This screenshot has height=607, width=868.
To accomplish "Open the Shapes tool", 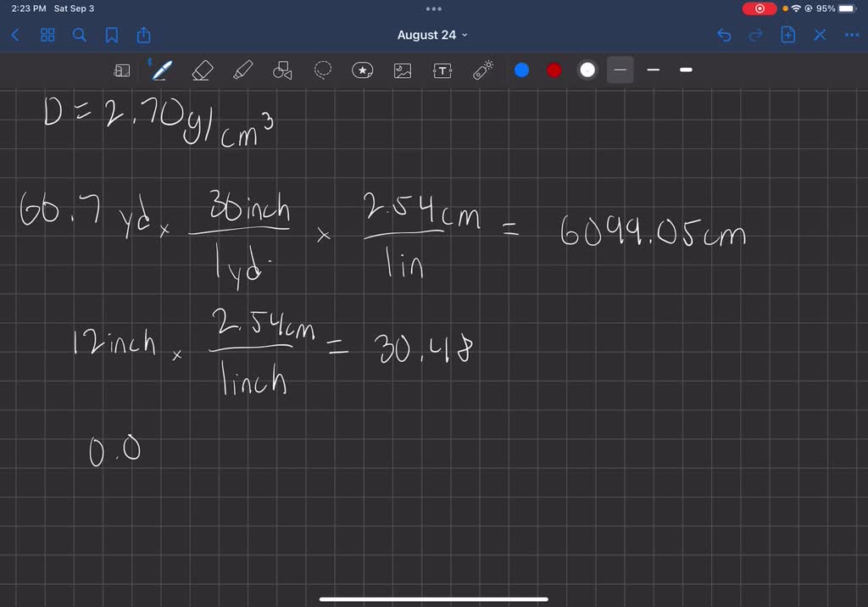I will [282, 70].
